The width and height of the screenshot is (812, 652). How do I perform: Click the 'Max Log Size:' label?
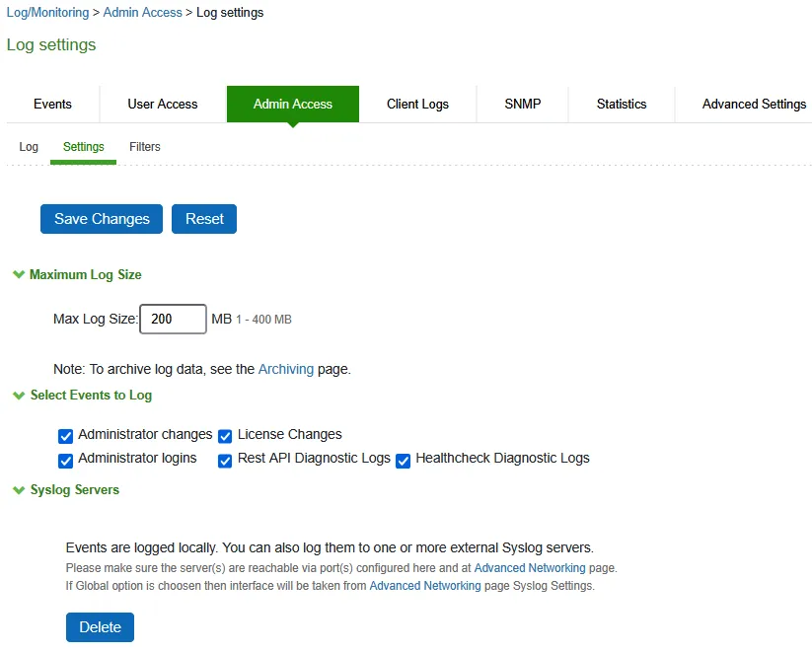pyautogui.click(x=96, y=319)
